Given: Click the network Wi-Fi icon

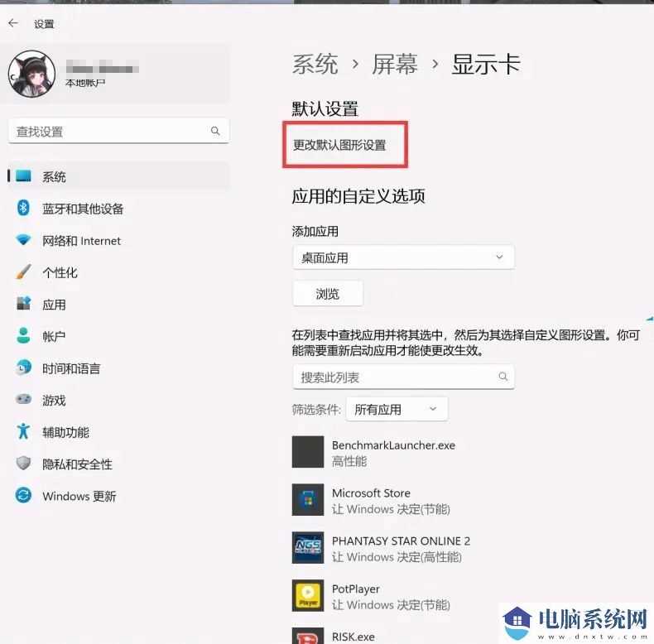Looking at the screenshot, I should pyautogui.click(x=23, y=240).
